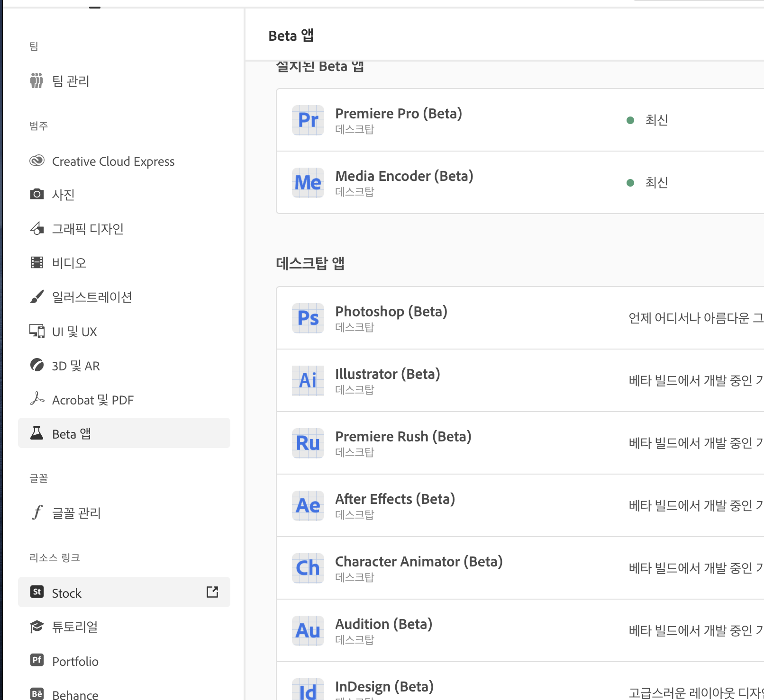Select Beta 앱 sidebar item
This screenshot has height=700, width=764.
124,433
